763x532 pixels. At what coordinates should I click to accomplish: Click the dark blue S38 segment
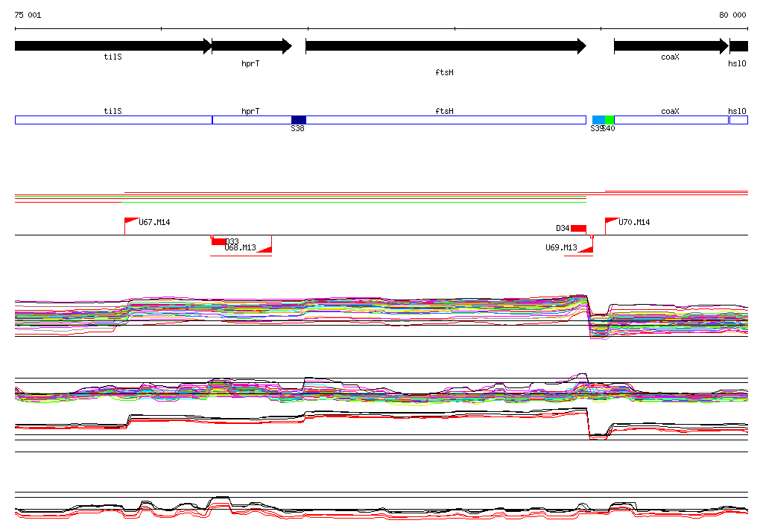tap(299, 120)
